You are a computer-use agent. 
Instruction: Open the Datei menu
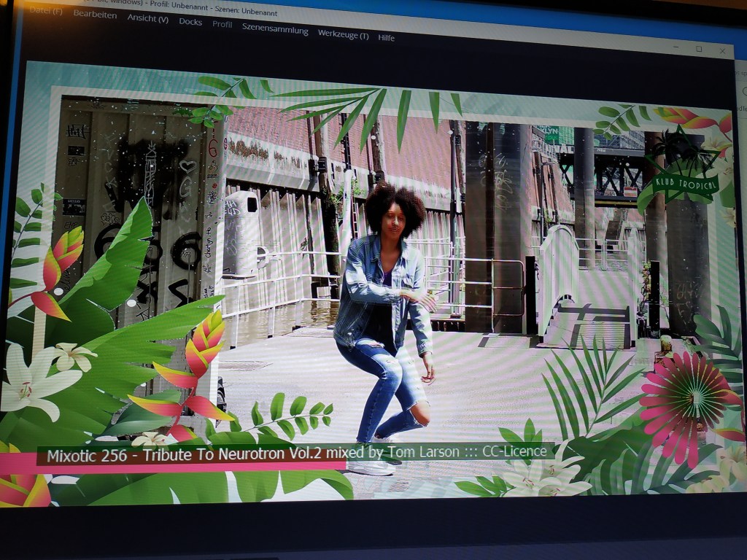click(46, 11)
